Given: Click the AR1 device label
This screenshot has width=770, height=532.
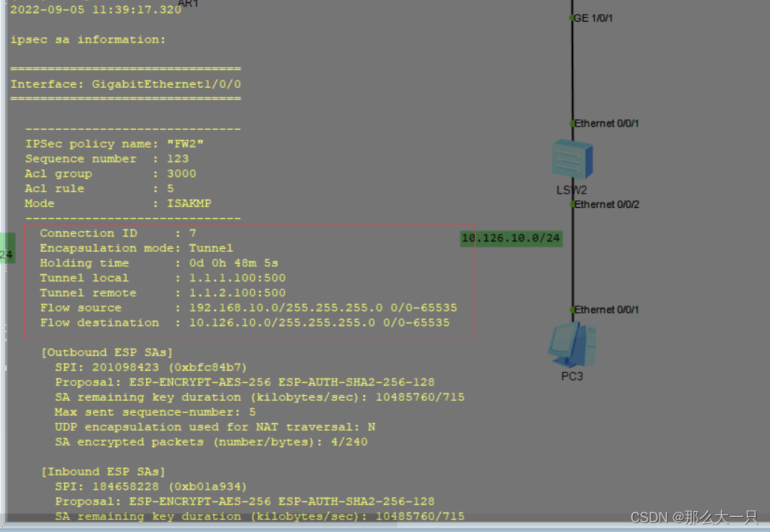Looking at the screenshot, I should [x=188, y=4].
